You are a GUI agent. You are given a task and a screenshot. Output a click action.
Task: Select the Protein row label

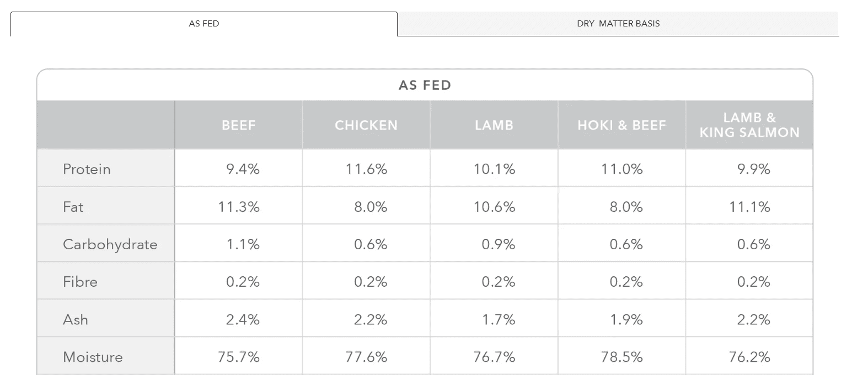pos(87,169)
